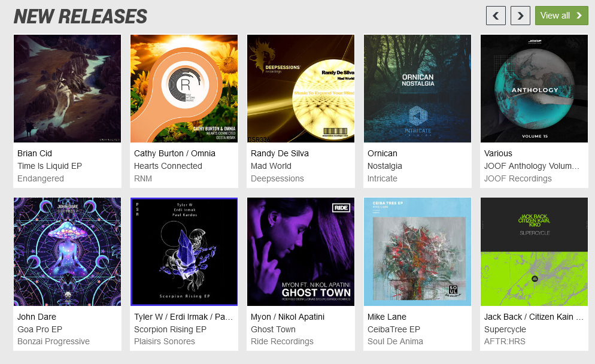
Task: Visit artist link Cathy Burton / Omnia
Action: [175, 153]
